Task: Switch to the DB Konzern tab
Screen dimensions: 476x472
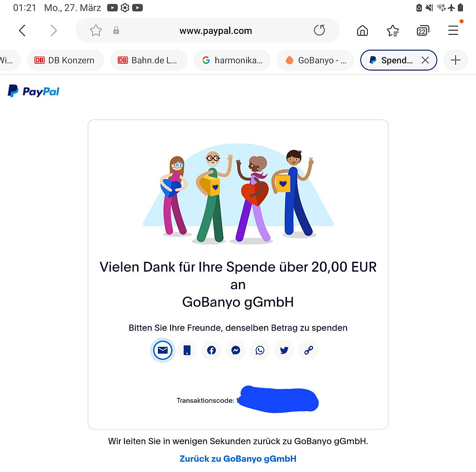Action: click(65, 60)
